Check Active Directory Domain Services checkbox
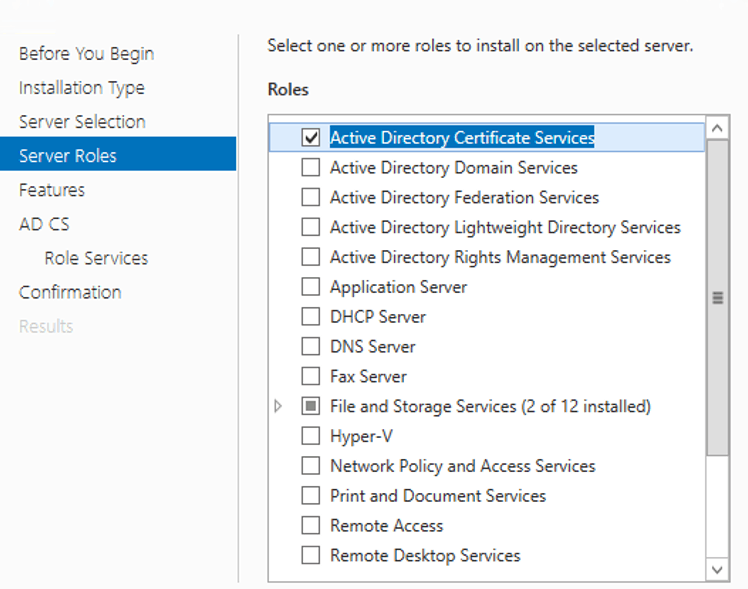This screenshot has width=748, height=589. coord(311,167)
